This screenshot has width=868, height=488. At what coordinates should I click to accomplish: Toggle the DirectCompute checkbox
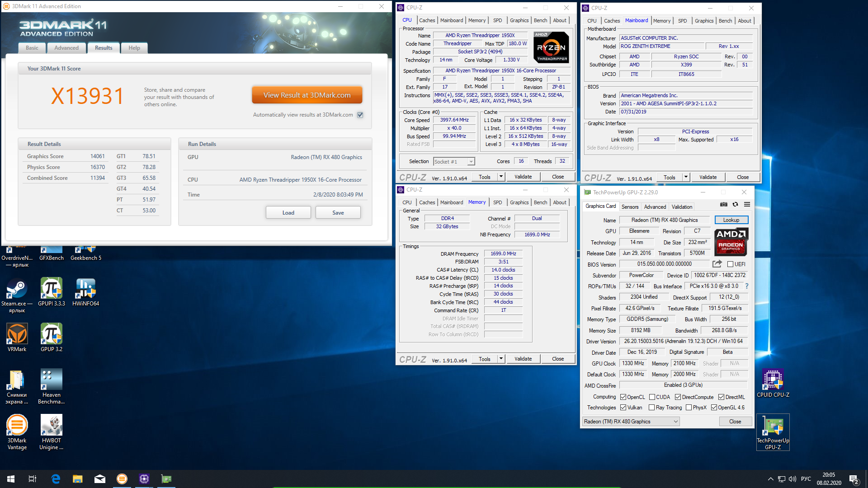(678, 397)
